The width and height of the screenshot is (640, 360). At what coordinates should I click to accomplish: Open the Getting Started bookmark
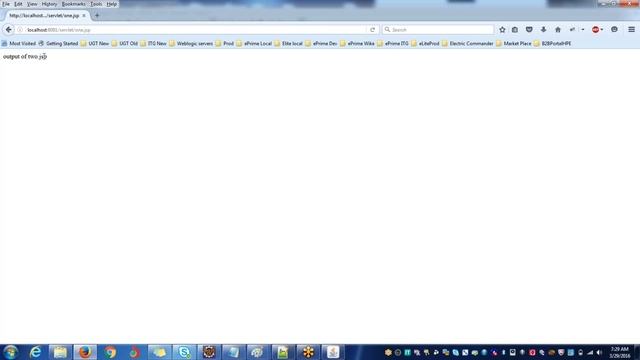(58, 43)
